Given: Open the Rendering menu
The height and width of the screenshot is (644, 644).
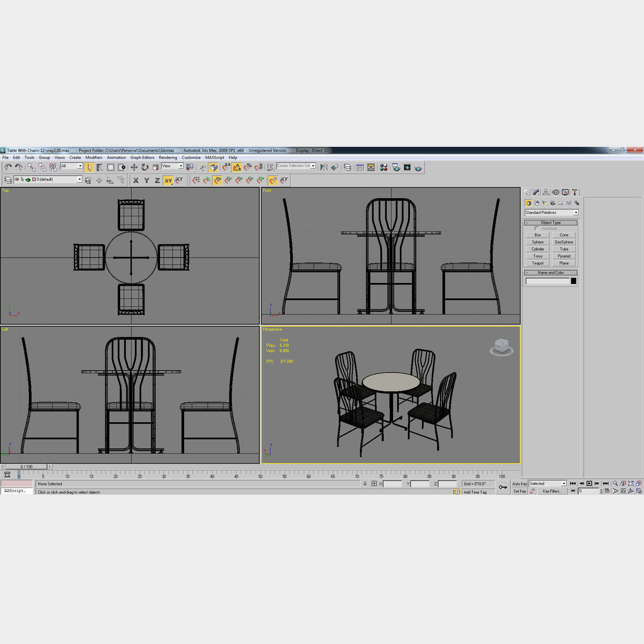Looking at the screenshot, I should click(168, 158).
